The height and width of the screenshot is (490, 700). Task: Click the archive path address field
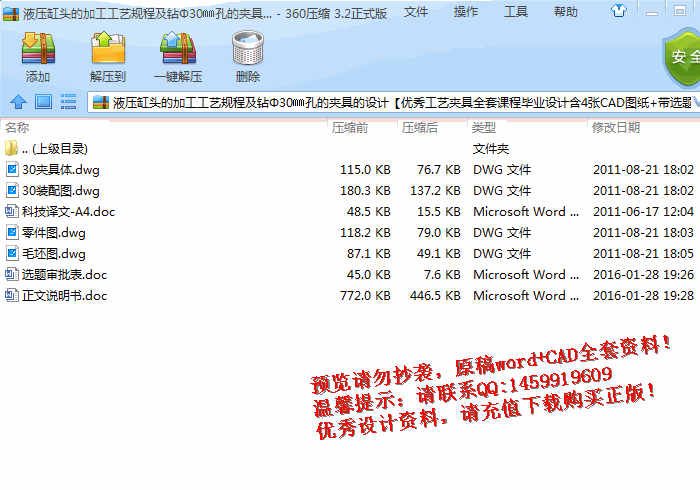(x=394, y=103)
